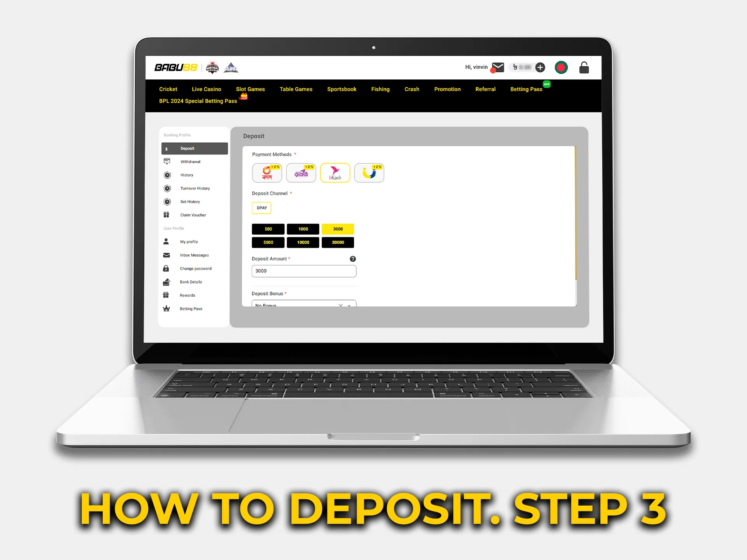Image resolution: width=747 pixels, height=560 pixels.
Task: Open the Cricket section
Action: (169, 89)
